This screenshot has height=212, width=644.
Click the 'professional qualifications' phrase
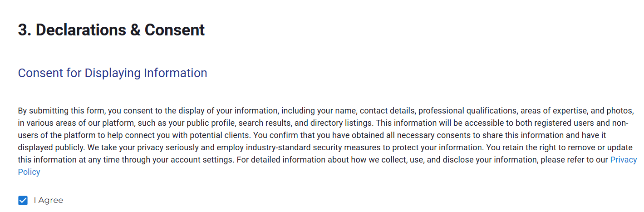point(467,111)
